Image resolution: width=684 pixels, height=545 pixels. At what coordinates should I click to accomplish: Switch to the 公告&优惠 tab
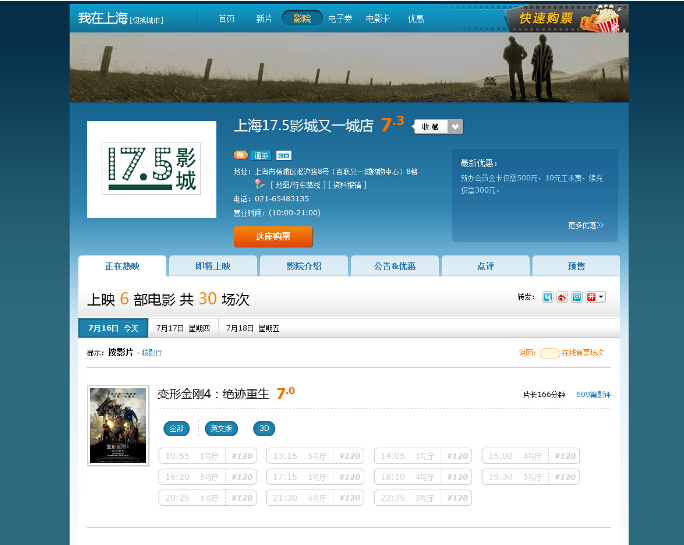pyautogui.click(x=395, y=266)
